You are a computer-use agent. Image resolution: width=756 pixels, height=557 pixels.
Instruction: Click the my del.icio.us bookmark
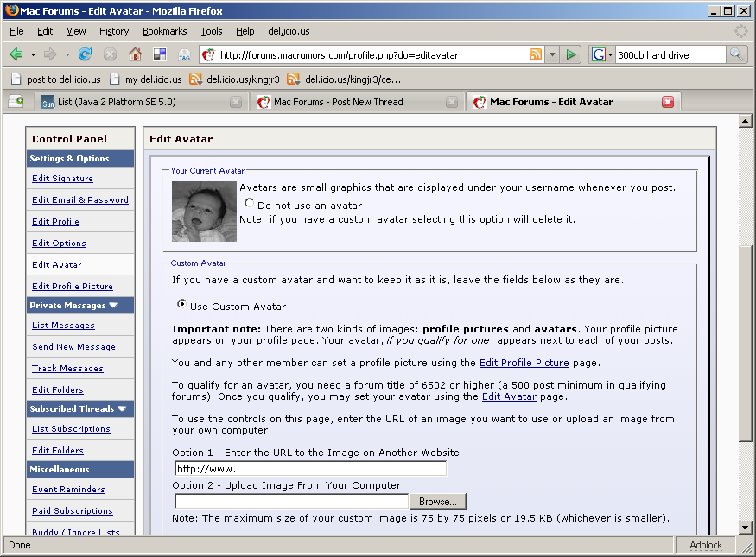click(x=146, y=79)
